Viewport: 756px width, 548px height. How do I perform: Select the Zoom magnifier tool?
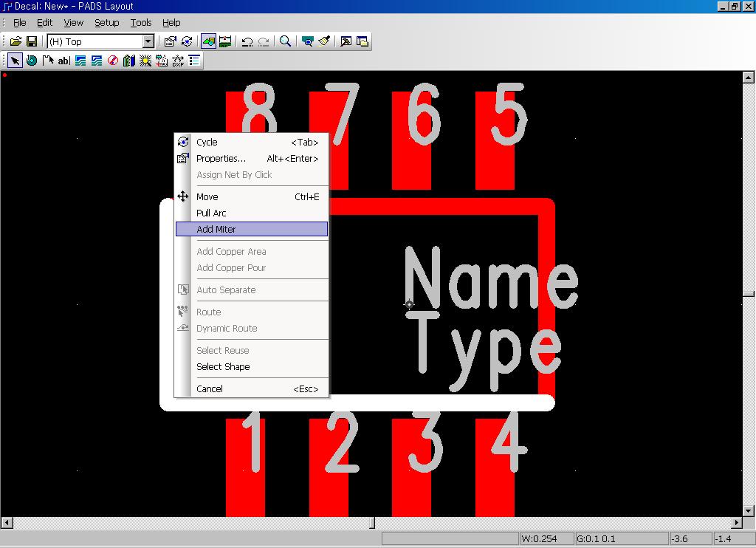286,41
